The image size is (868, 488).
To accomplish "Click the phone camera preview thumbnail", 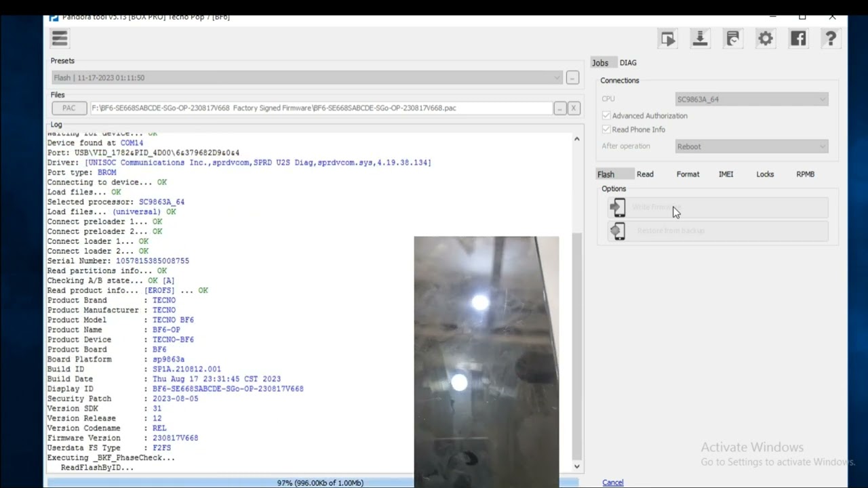I will (x=486, y=362).
